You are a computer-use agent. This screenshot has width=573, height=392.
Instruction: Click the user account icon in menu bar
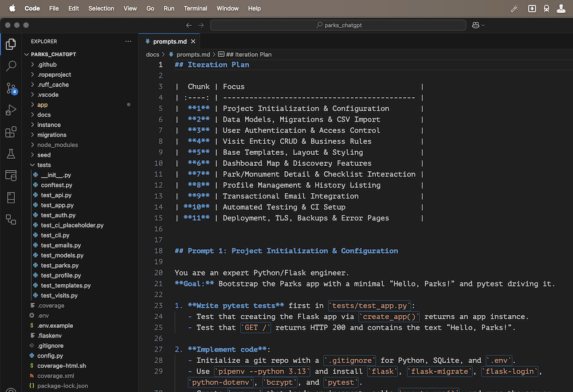(561, 9)
